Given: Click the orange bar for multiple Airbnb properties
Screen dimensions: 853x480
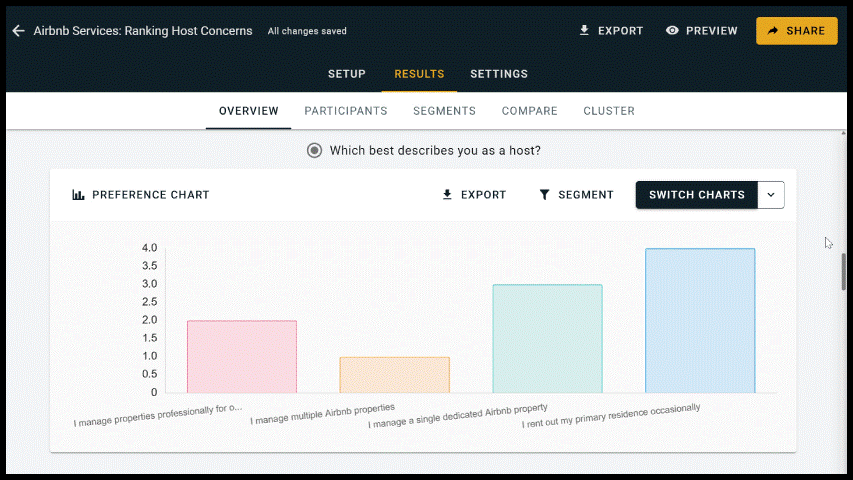Looking at the screenshot, I should click(394, 375).
